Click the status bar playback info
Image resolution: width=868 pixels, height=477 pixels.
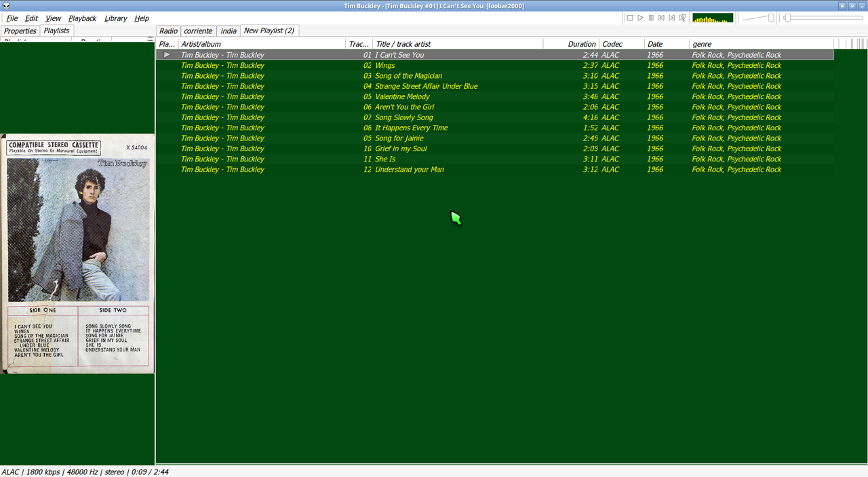pyautogui.click(x=85, y=472)
